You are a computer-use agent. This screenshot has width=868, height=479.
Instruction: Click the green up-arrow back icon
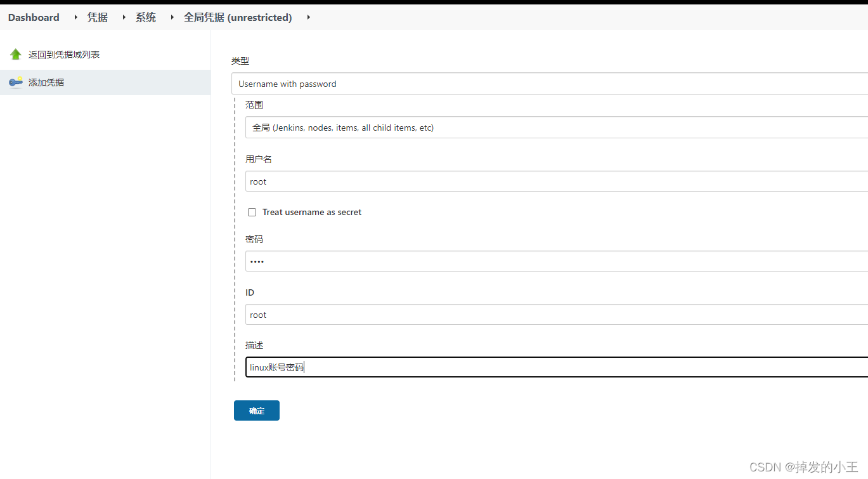tap(16, 55)
